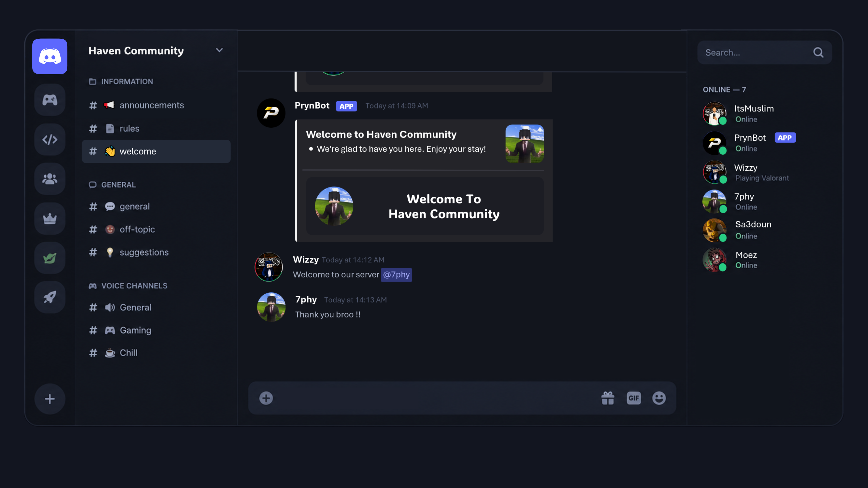Select the game controller server icon
Viewport: 868px width, 488px height.
50,100
